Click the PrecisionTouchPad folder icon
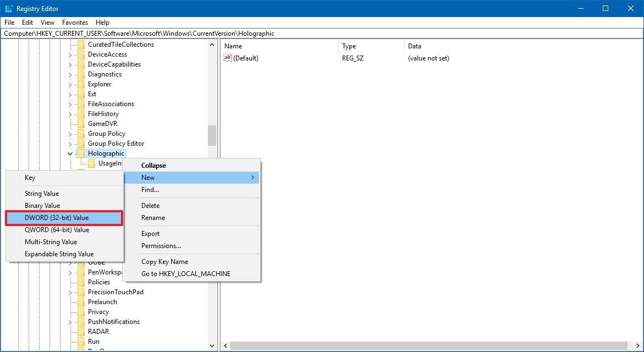 [80, 291]
